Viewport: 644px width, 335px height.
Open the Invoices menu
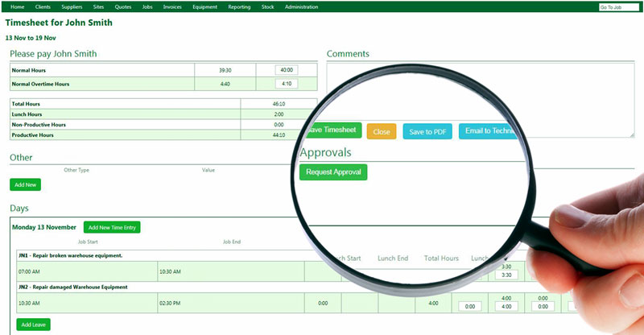coord(172,6)
